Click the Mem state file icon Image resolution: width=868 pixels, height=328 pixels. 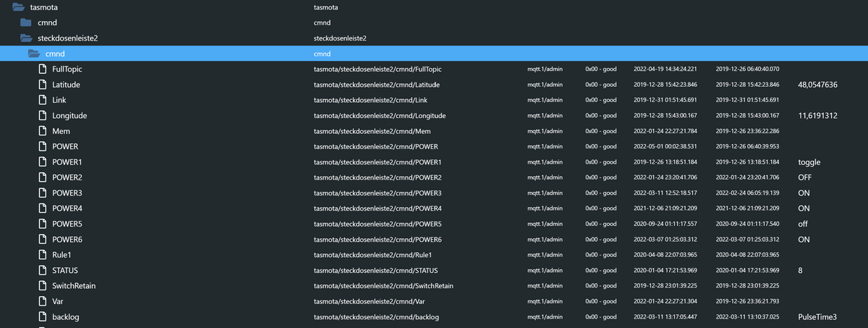[43, 131]
